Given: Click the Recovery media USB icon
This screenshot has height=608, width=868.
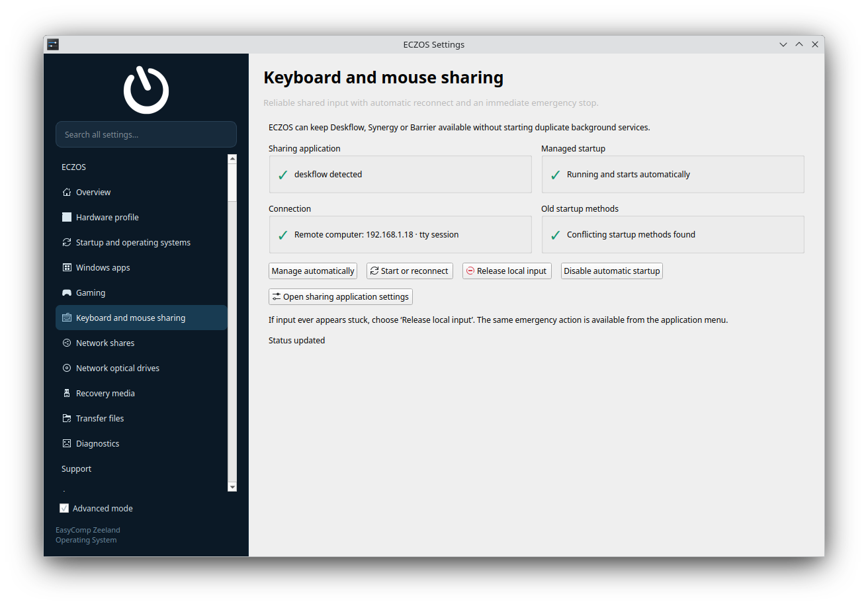Looking at the screenshot, I should click(x=67, y=394).
